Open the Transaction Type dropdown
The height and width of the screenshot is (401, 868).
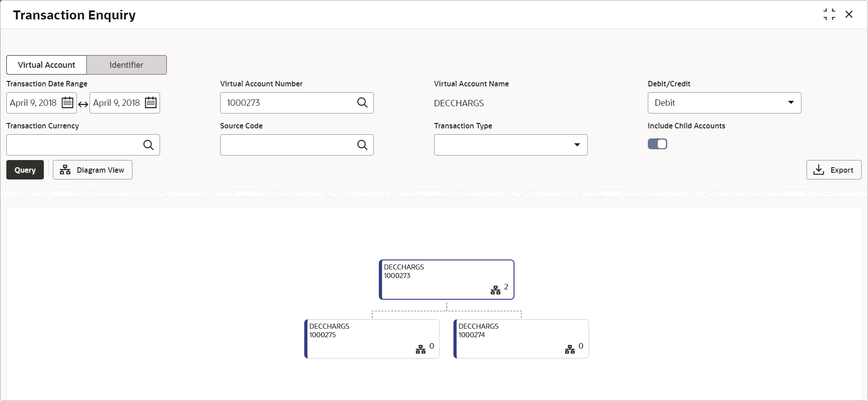coord(577,145)
